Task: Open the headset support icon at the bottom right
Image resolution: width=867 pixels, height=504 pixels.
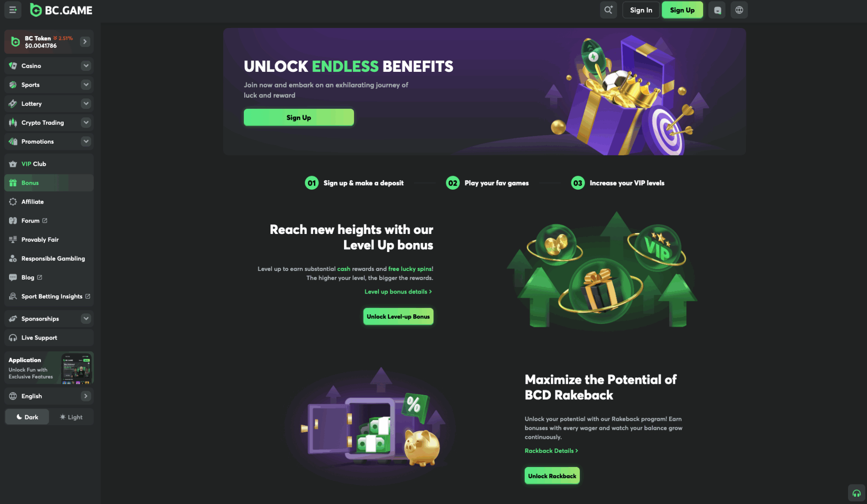Action: (857, 493)
